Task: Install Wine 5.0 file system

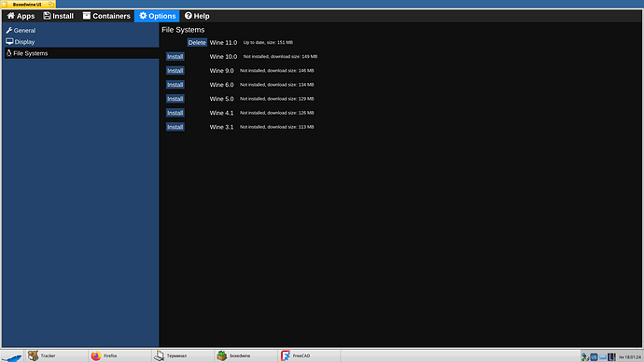Action: click(x=175, y=99)
